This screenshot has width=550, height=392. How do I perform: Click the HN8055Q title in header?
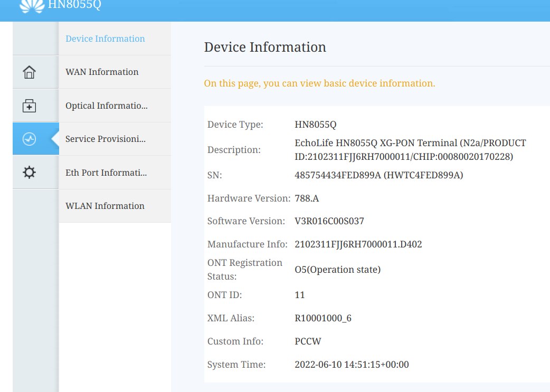click(x=74, y=5)
